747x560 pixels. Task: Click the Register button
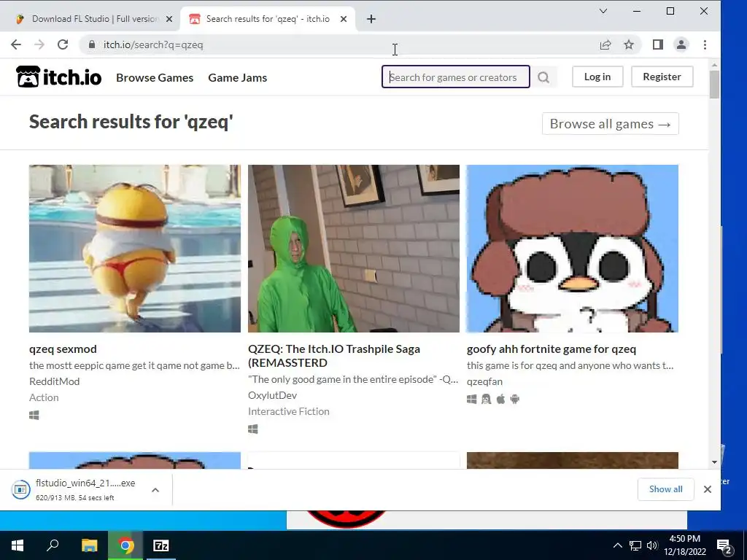tap(662, 77)
